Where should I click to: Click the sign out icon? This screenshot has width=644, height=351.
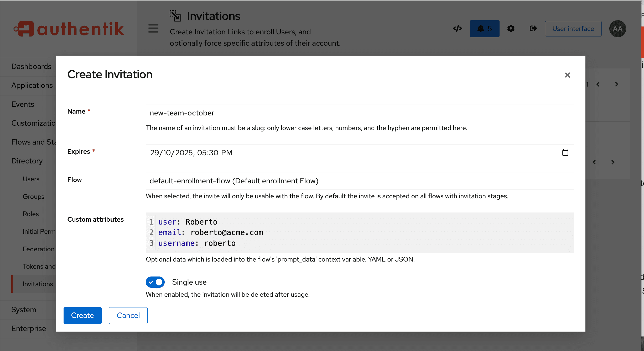pyautogui.click(x=533, y=28)
